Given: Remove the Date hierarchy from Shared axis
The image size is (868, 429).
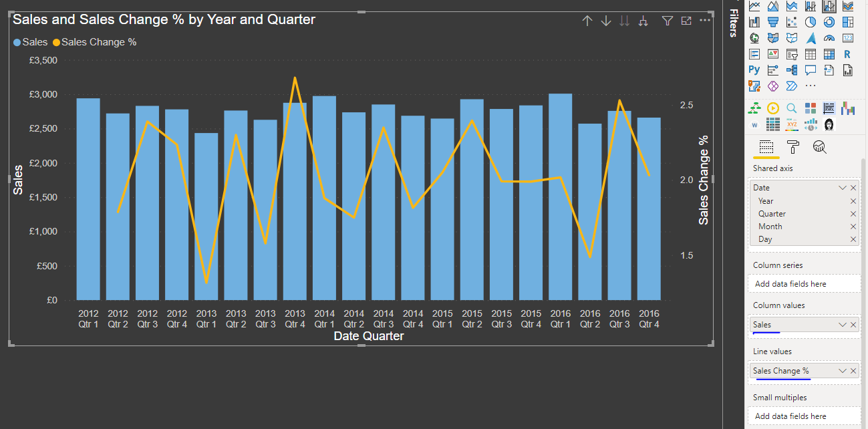Looking at the screenshot, I should pyautogui.click(x=853, y=188).
